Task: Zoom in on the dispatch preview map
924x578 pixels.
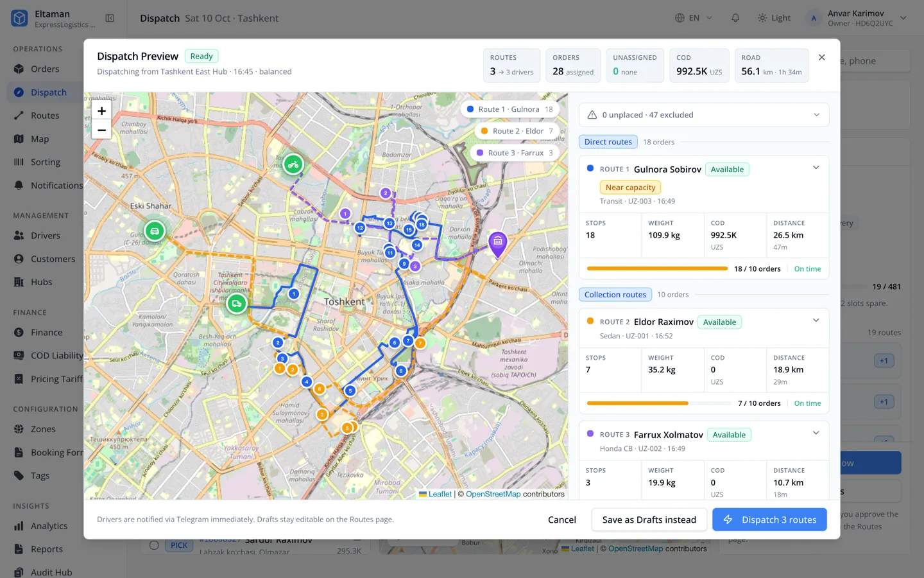Action: pyautogui.click(x=101, y=110)
